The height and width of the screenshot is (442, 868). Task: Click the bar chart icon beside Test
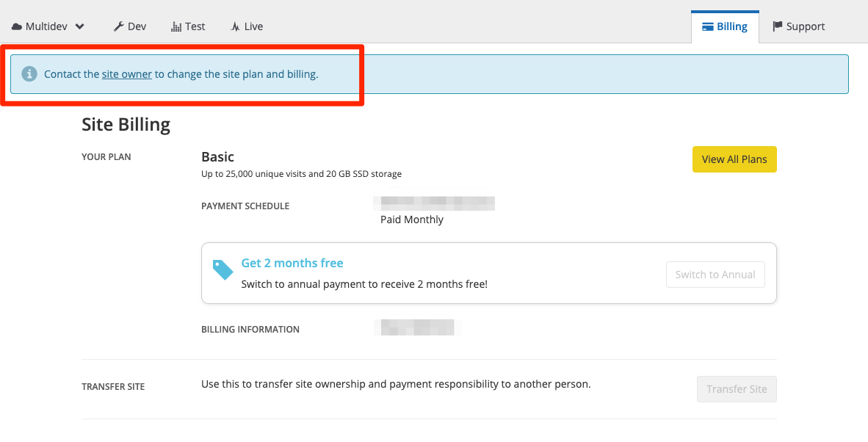point(175,26)
